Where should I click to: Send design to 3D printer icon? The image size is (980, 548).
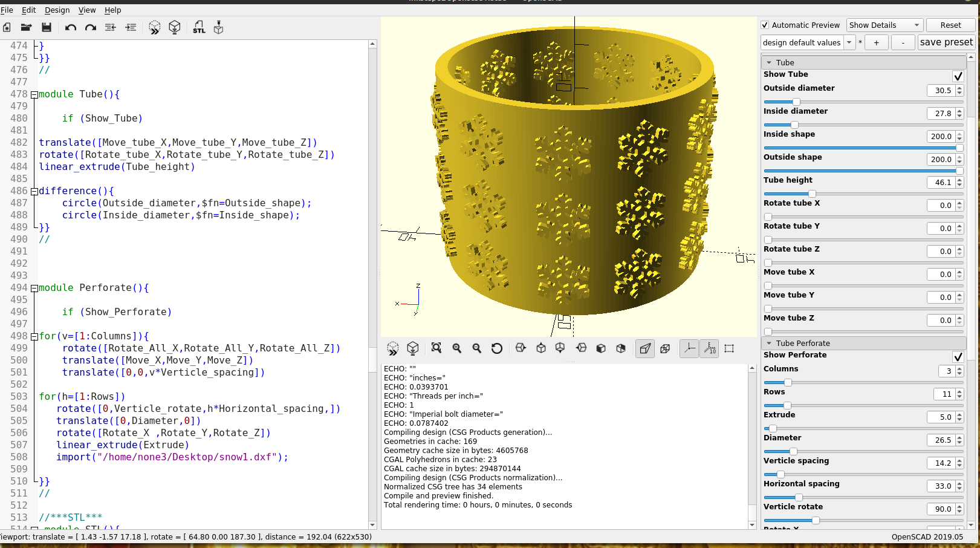click(x=218, y=27)
